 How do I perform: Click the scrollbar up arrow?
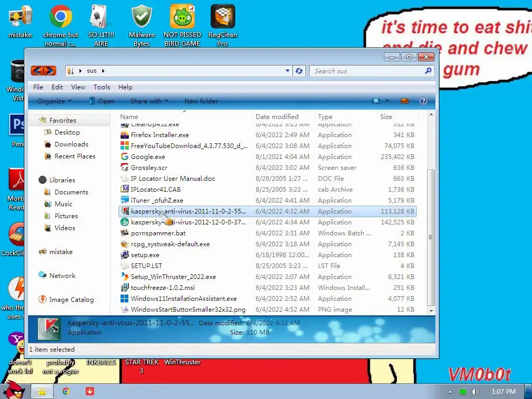431,115
